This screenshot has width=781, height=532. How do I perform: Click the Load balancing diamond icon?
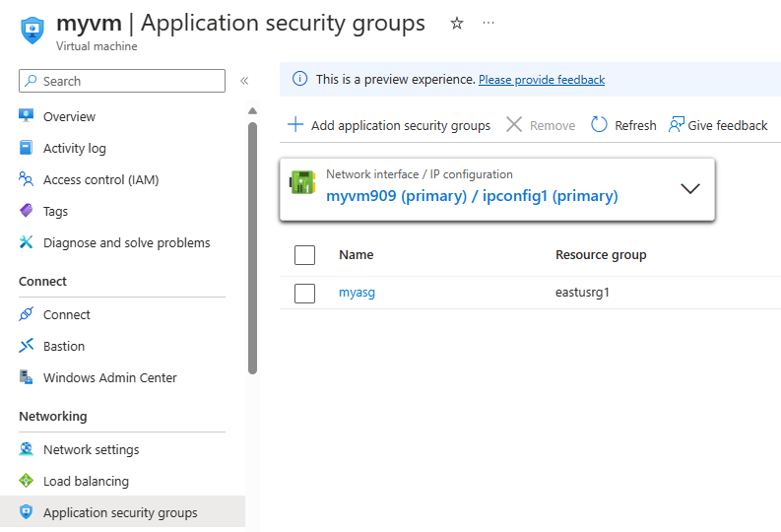pos(26,481)
